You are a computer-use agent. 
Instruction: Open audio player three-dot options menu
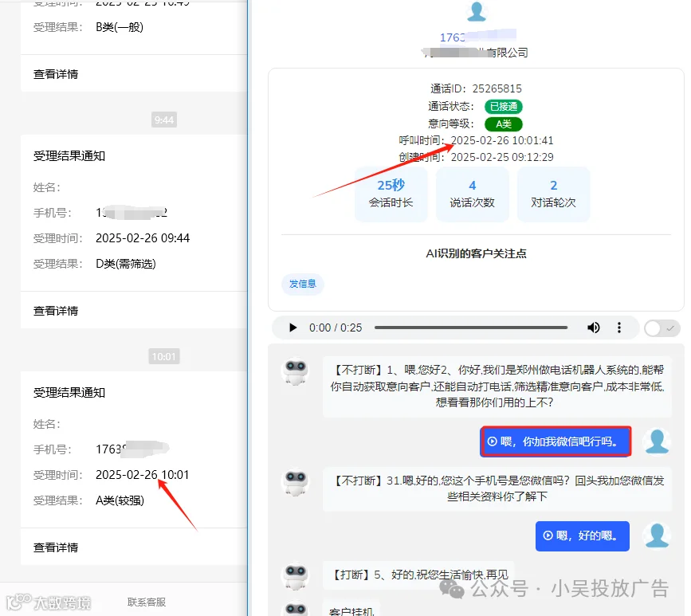point(619,328)
